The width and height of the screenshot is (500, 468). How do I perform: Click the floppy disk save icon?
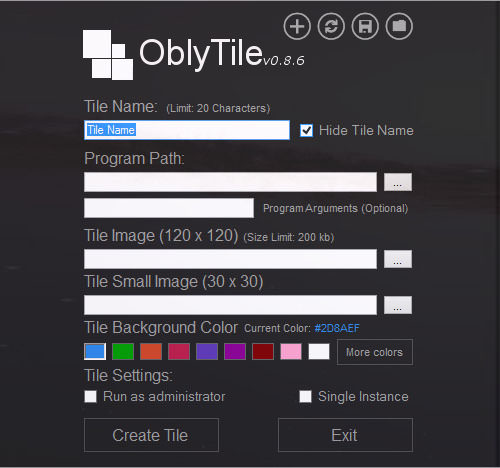coord(365,26)
